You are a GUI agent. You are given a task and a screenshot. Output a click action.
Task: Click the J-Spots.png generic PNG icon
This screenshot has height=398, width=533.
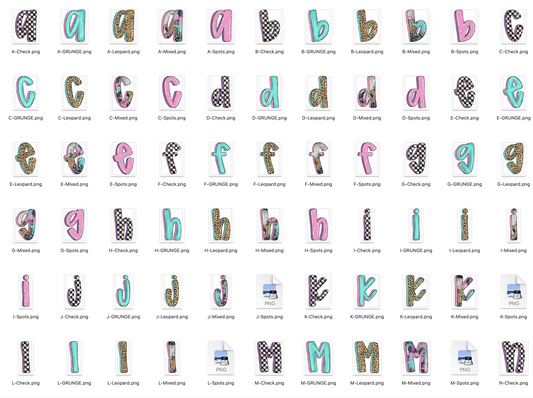[270, 292]
